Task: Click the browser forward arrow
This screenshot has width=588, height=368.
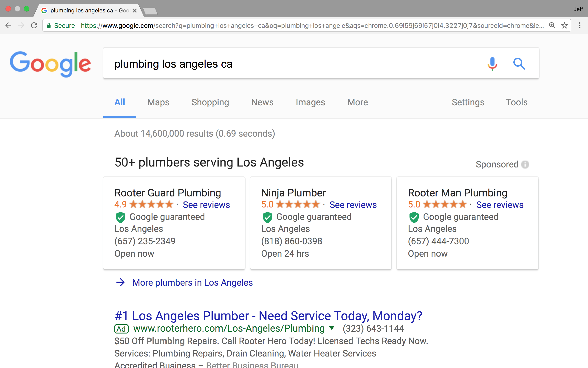Action: point(21,25)
